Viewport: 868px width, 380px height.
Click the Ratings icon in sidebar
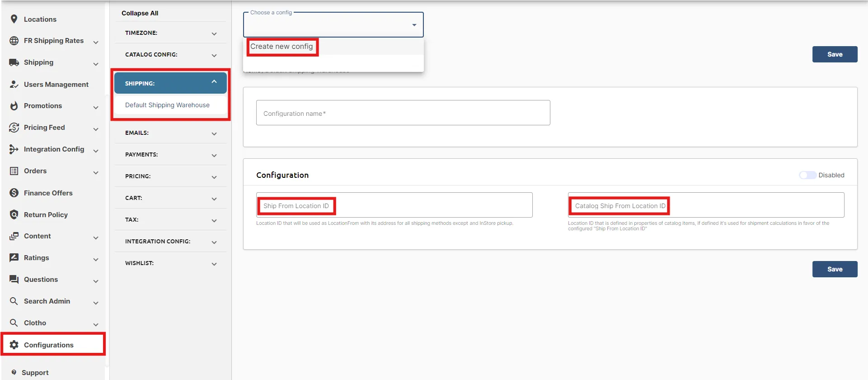point(14,258)
